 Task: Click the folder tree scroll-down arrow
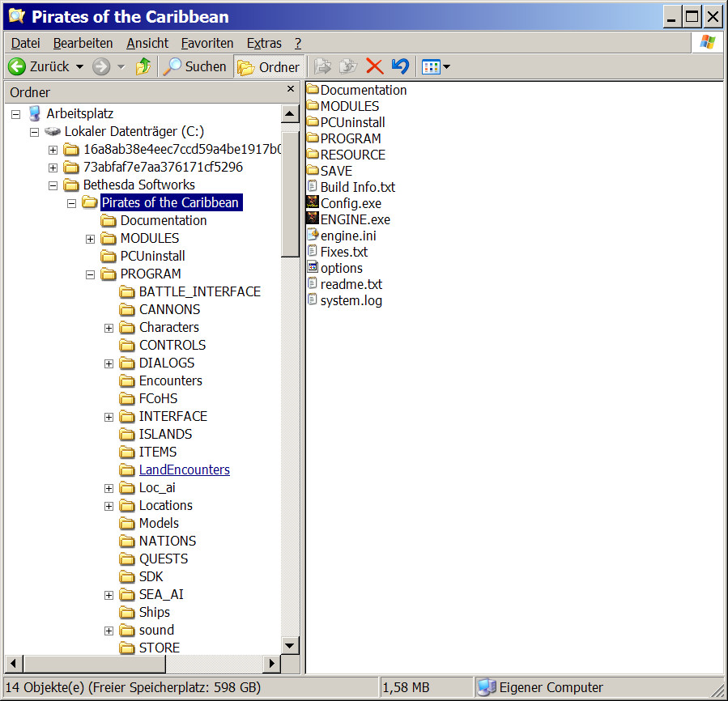(290, 645)
